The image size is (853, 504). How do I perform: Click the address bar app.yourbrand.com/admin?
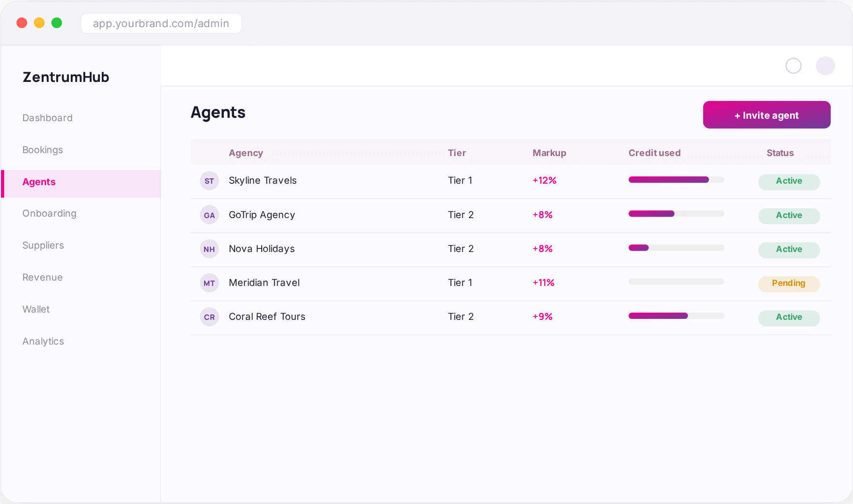[161, 23]
